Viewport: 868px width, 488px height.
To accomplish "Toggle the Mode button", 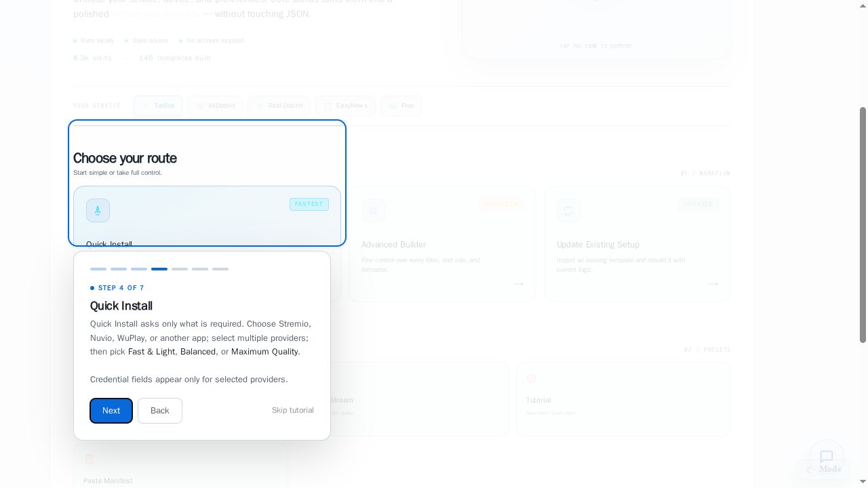I will tap(824, 469).
